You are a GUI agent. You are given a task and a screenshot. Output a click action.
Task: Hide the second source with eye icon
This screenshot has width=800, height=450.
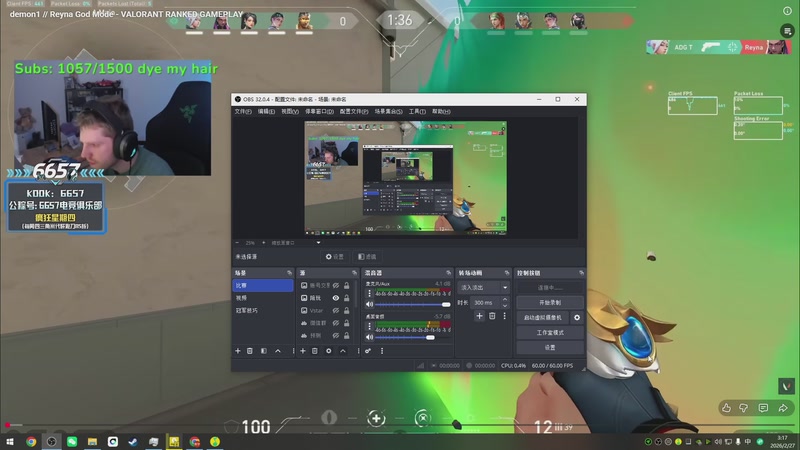point(336,298)
